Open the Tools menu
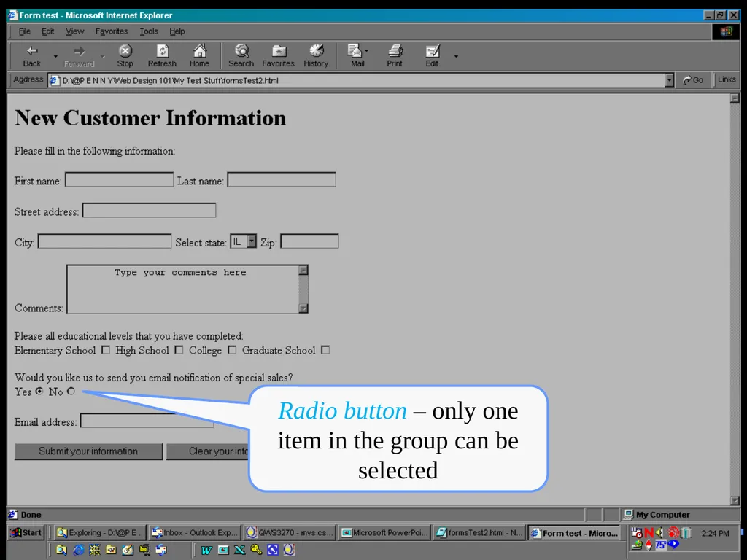Screen dimensions: 747x560 [149, 31]
